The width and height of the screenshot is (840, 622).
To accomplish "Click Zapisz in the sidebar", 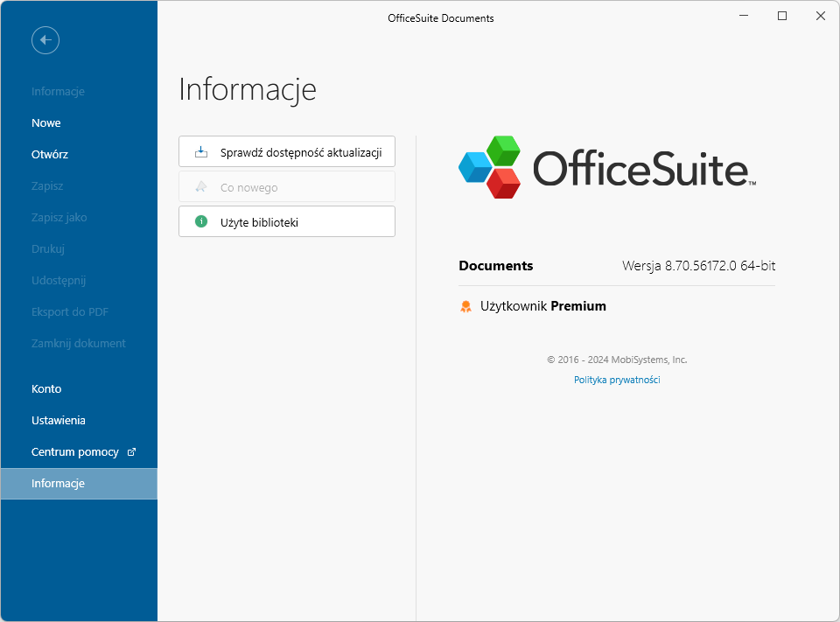I will click(x=79, y=186).
